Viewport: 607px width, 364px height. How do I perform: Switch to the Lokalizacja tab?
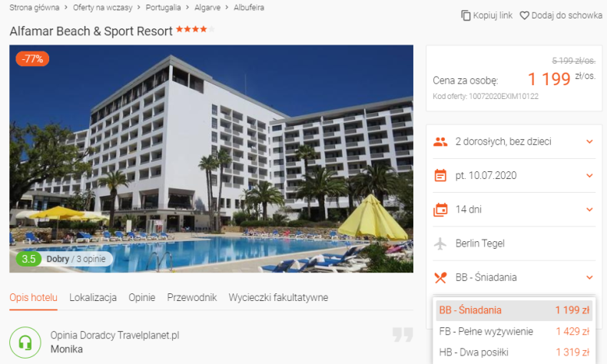tap(93, 297)
